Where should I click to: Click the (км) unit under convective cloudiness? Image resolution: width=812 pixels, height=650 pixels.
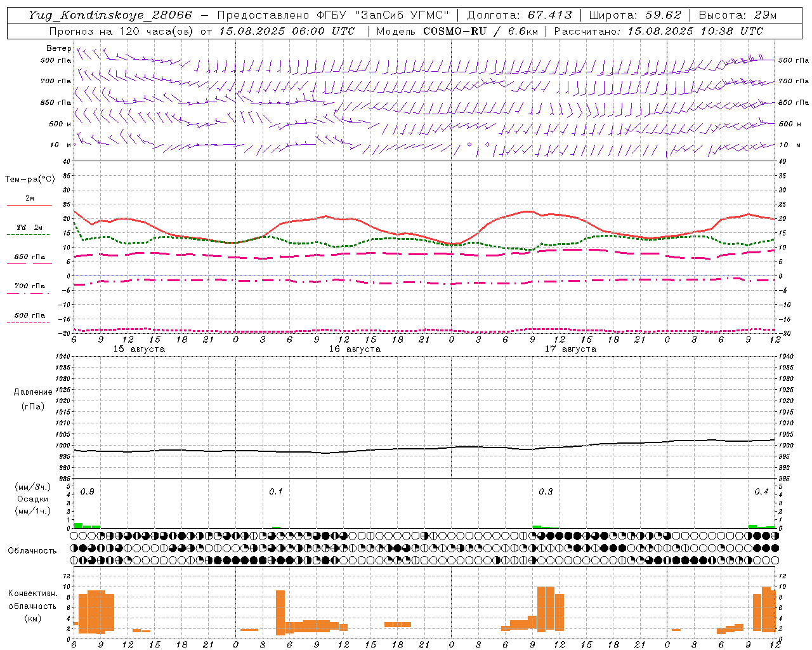point(32,618)
